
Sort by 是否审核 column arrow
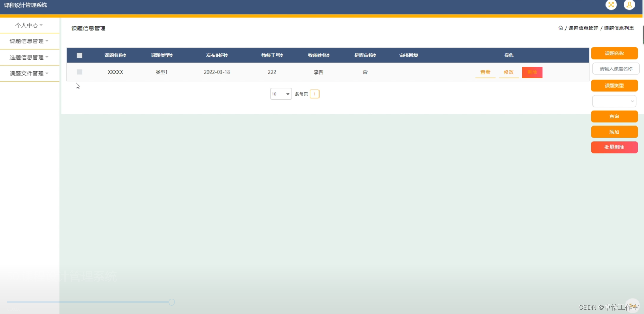click(375, 55)
